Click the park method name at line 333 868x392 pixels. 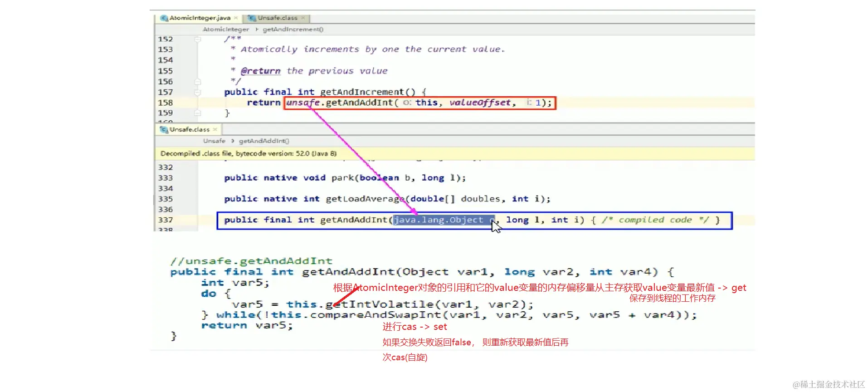[342, 178]
